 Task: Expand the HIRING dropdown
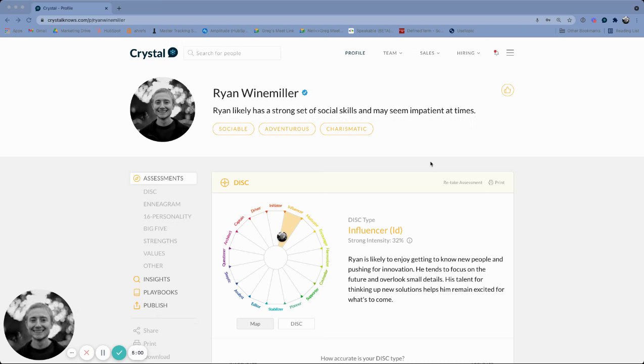click(469, 53)
